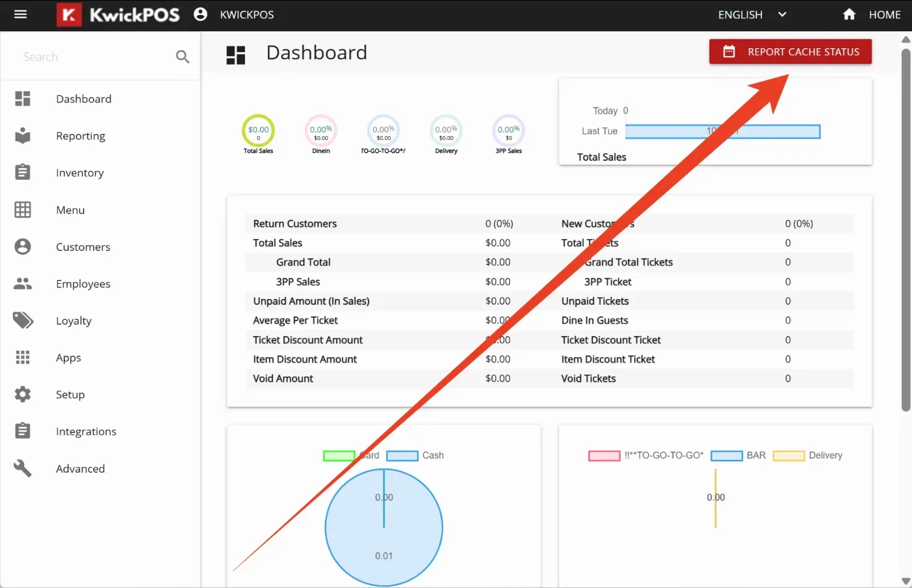Screen dimensions: 912x588
Task: Click the Total Sales gauge circle
Action: click(x=259, y=130)
